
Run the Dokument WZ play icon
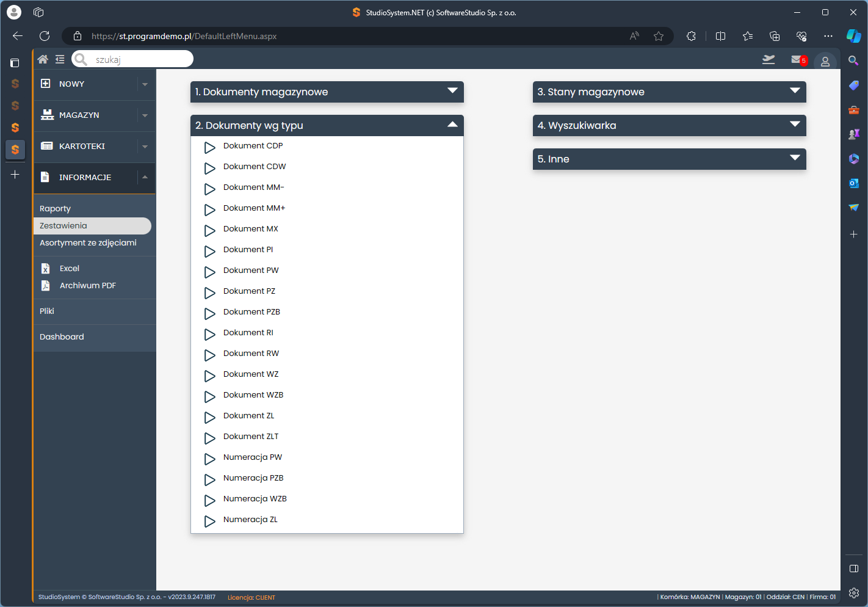click(x=209, y=376)
